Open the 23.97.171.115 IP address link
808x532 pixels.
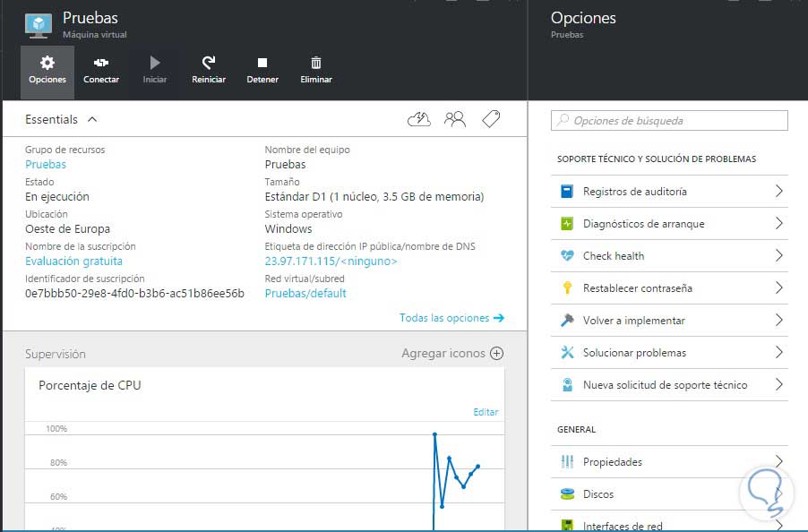click(331, 262)
